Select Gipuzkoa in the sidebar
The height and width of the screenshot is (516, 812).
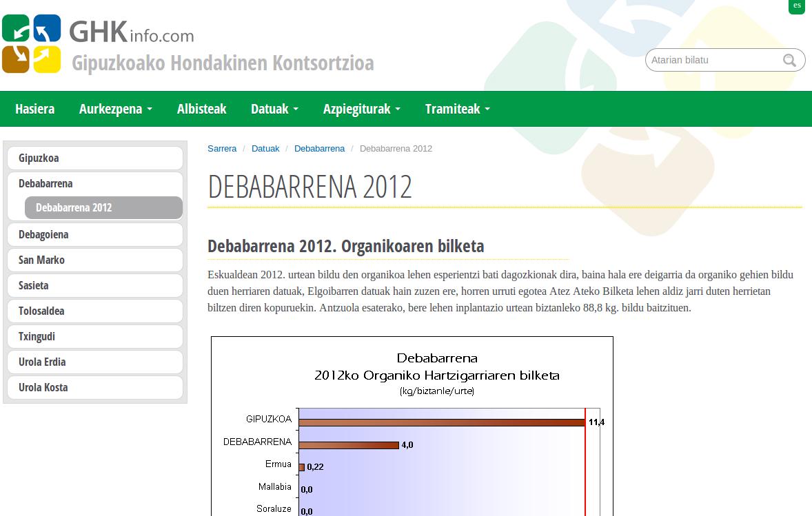click(x=95, y=158)
